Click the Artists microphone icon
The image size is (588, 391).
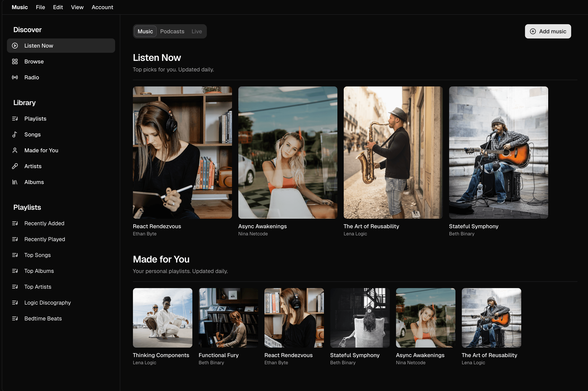pyautogui.click(x=15, y=166)
